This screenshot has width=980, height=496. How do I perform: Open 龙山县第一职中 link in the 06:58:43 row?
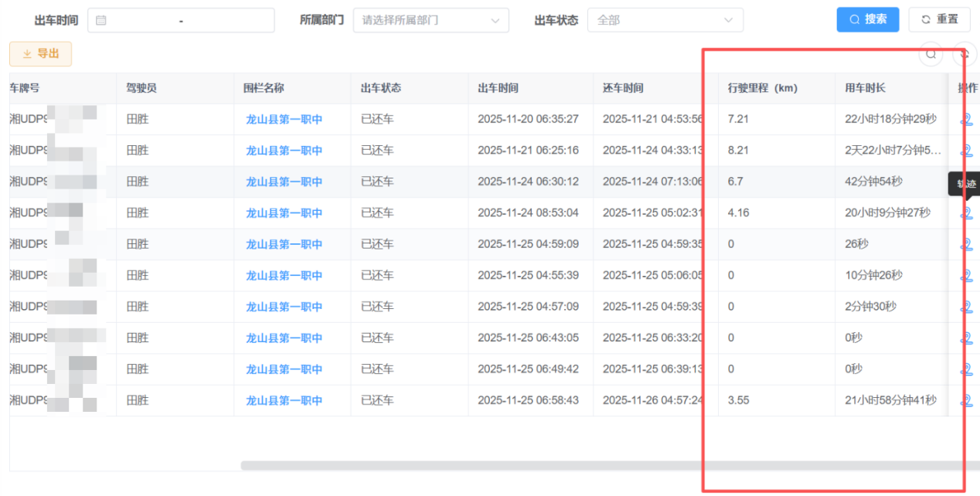(284, 401)
